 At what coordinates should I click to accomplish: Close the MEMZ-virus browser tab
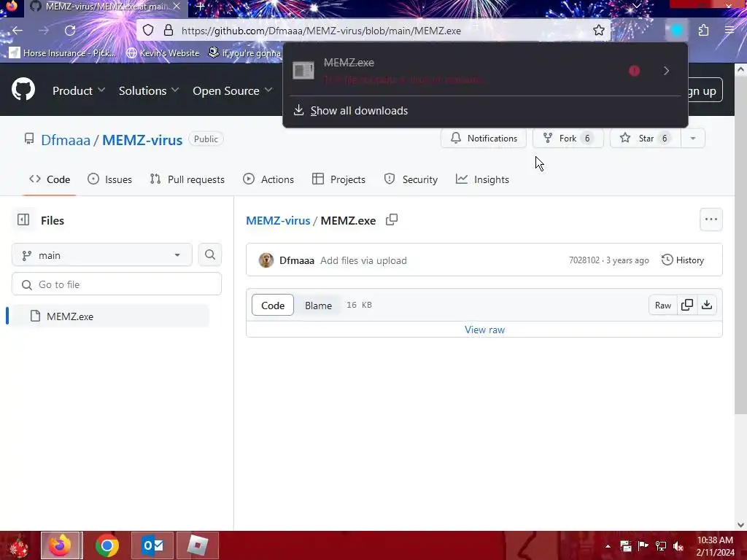177,7
